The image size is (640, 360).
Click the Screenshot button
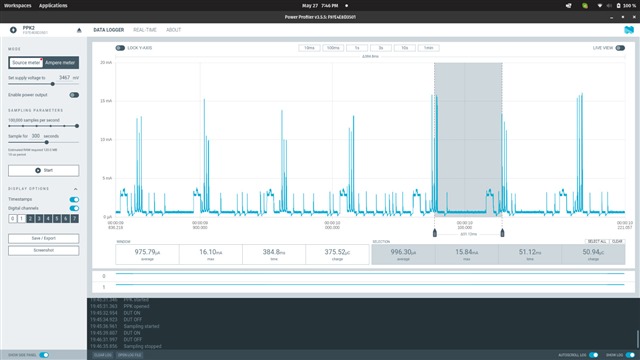(x=44, y=250)
